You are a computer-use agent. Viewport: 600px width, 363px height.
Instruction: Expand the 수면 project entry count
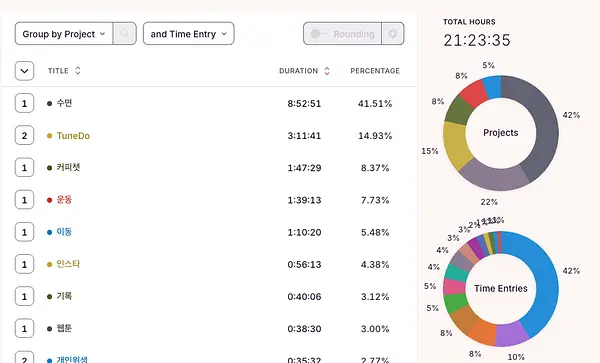click(24, 103)
